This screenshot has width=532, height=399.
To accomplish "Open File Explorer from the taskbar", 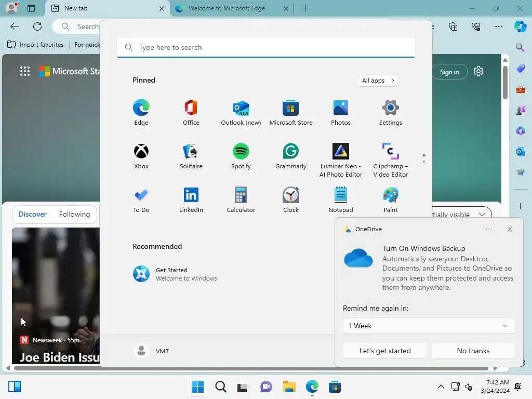I will click(x=289, y=387).
